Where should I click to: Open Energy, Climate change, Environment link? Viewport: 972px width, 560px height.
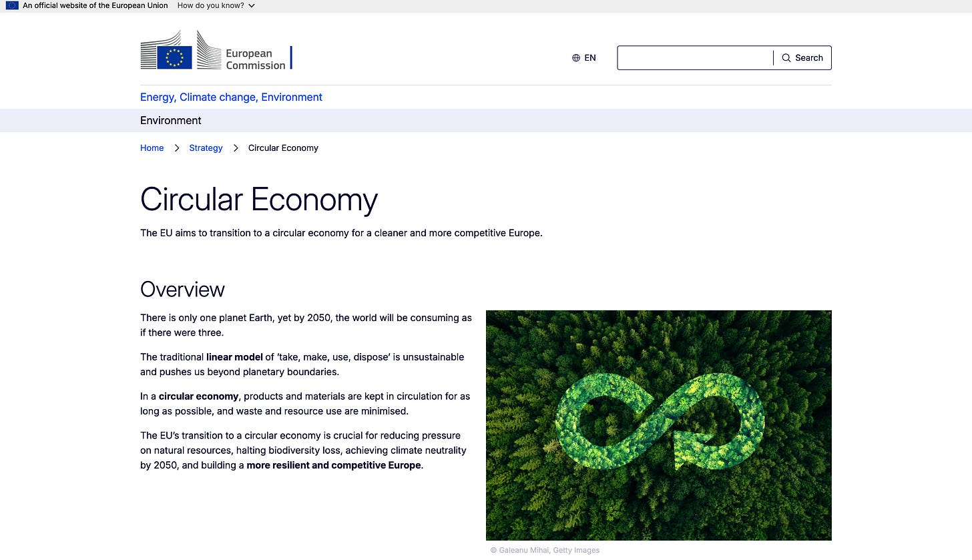[x=231, y=97]
